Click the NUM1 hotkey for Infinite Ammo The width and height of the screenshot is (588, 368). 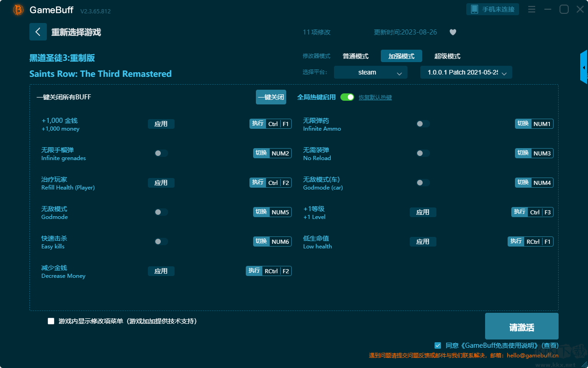coord(534,124)
